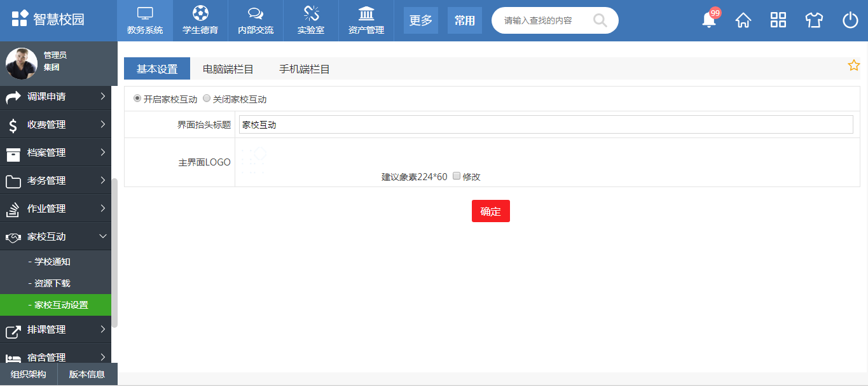The image size is (868, 387).
Task: Expand 档案管理 chevron
Action: tap(102, 152)
